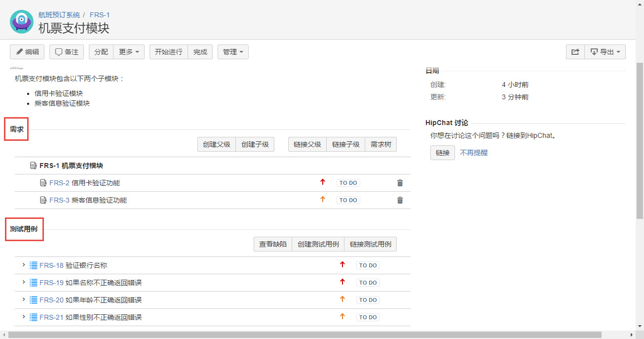Click FRS-19 test case list icon
Screen dimensions: 644x339
pyautogui.click(x=34, y=283)
